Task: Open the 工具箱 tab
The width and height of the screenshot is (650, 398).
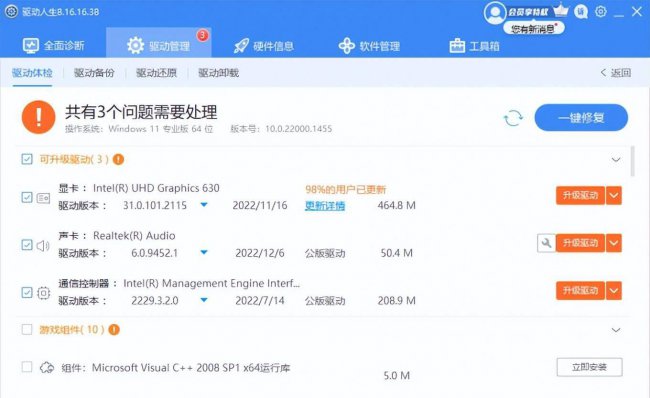Action: [475, 46]
